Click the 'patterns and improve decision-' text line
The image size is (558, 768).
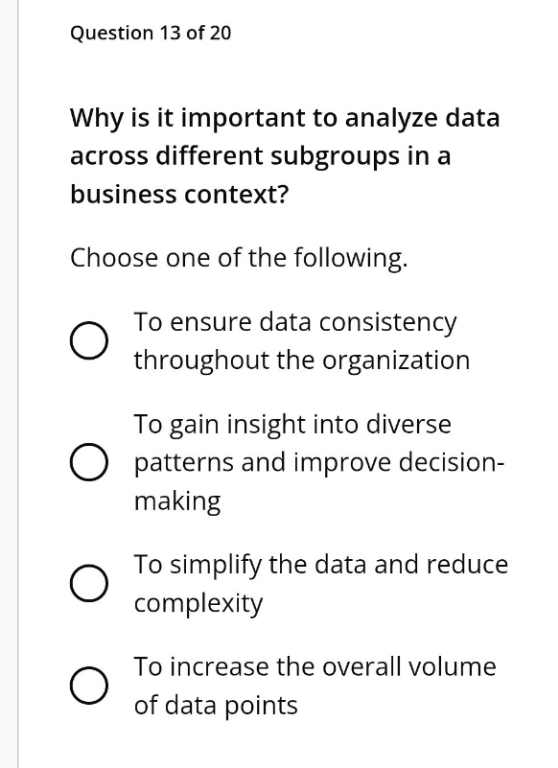coord(319,463)
